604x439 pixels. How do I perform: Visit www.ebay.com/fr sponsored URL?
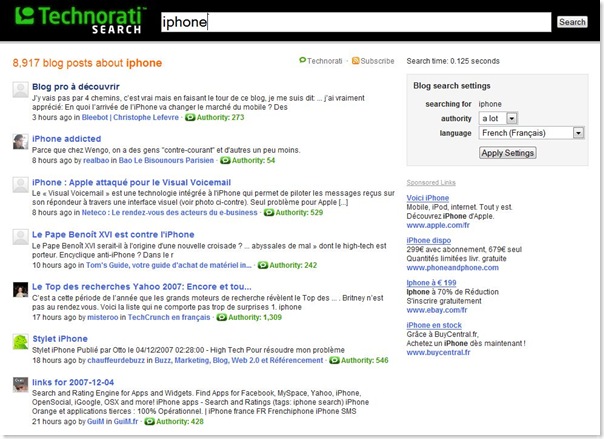tap(437, 310)
